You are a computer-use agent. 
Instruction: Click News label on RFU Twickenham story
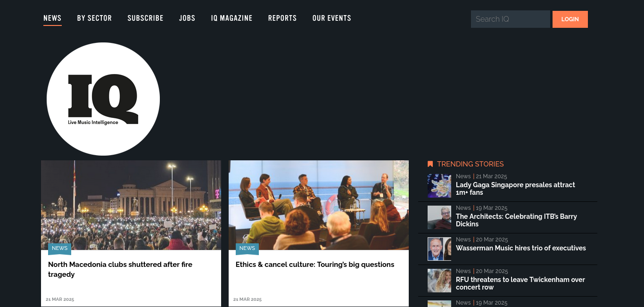click(463, 271)
